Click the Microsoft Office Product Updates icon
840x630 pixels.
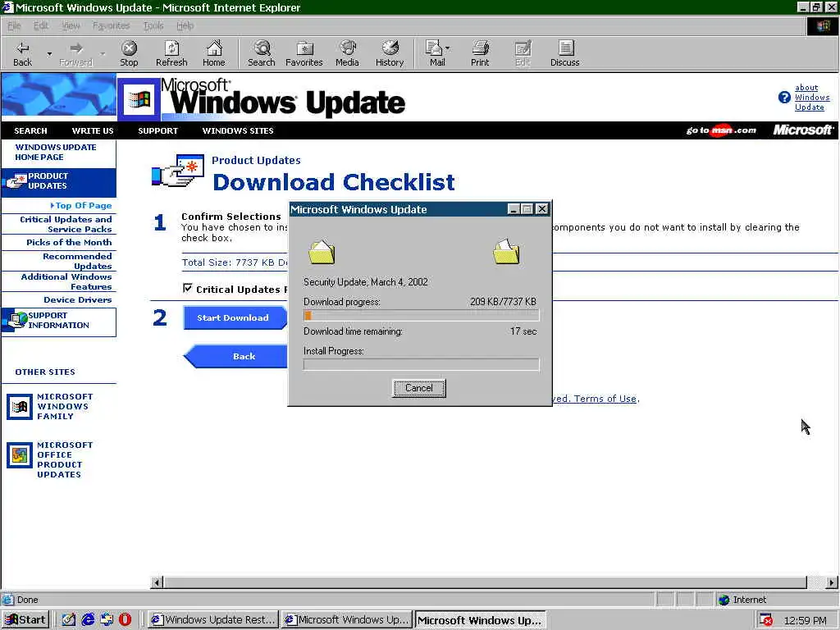tap(20, 454)
